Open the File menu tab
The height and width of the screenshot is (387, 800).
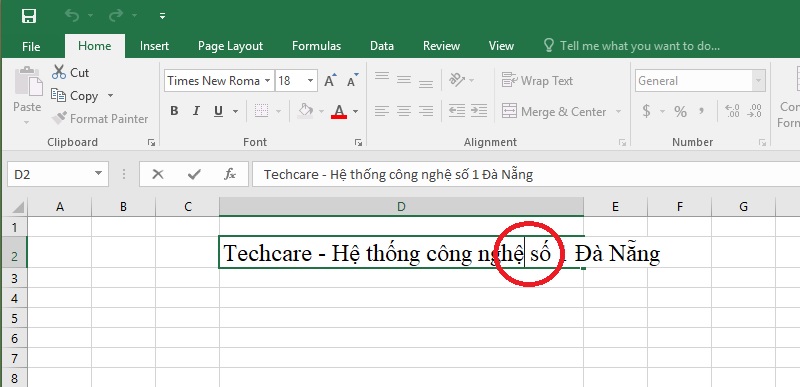click(31, 46)
